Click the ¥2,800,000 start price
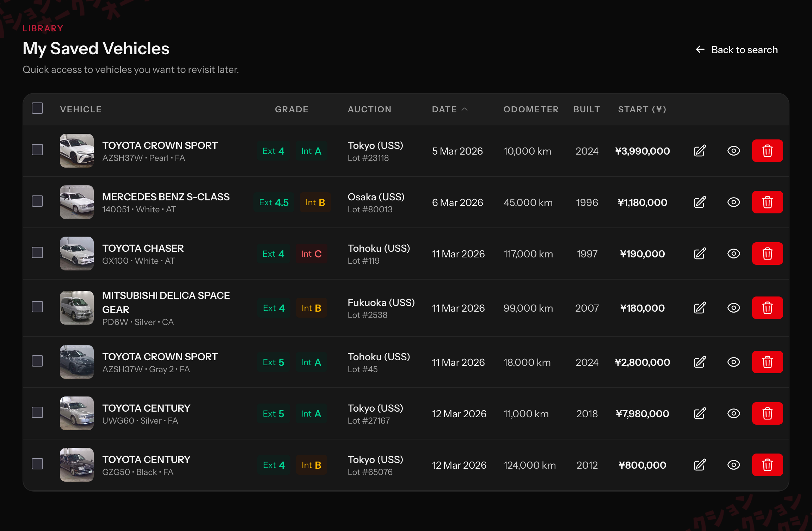This screenshot has height=531, width=812. [x=642, y=362]
